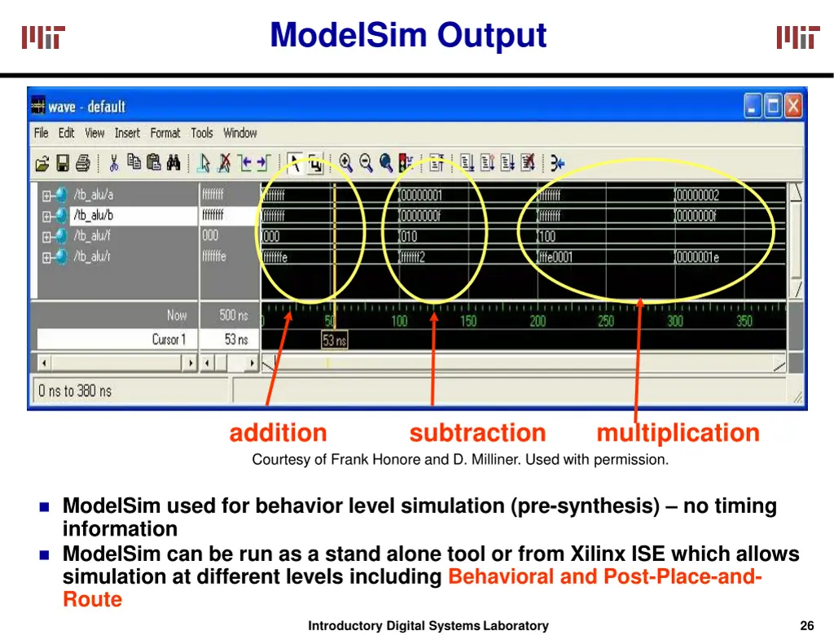Click the Save floppy disk icon
This screenshot has height=644, width=834.
point(63,164)
